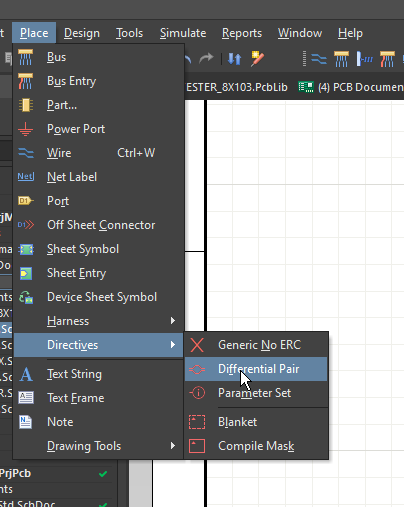Click the signal harness toolbar icon
The image size is (404, 507).
[364, 59]
